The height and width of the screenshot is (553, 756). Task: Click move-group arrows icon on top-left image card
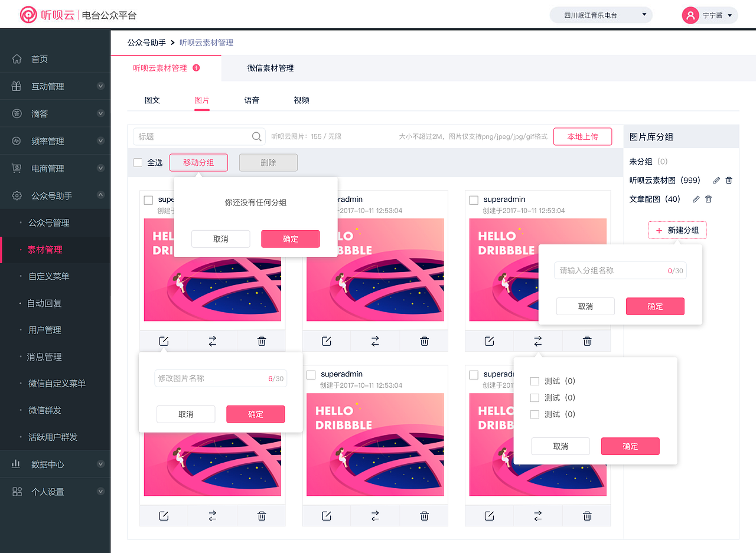pos(213,341)
